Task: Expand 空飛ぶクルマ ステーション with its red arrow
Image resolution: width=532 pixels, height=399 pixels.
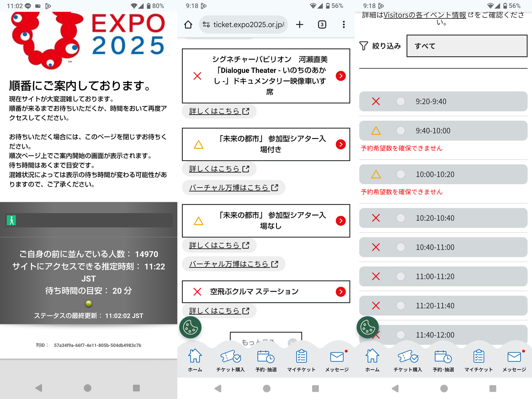Action: click(x=340, y=292)
